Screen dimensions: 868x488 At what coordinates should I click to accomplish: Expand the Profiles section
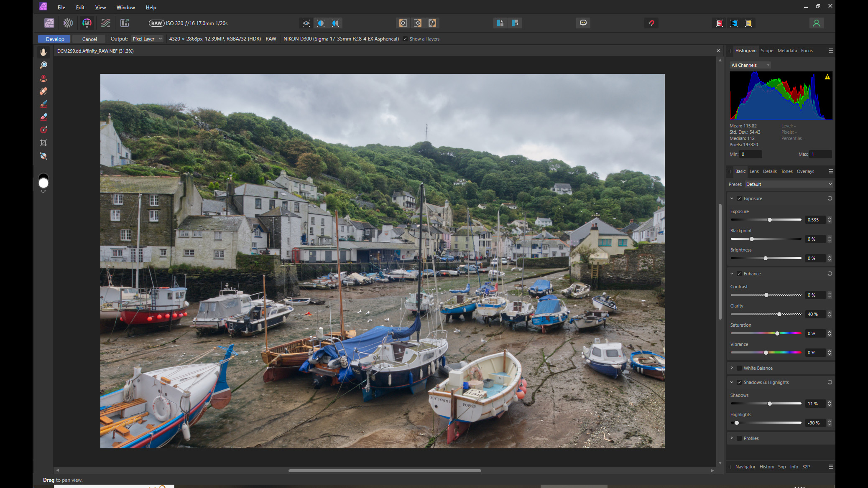click(732, 438)
